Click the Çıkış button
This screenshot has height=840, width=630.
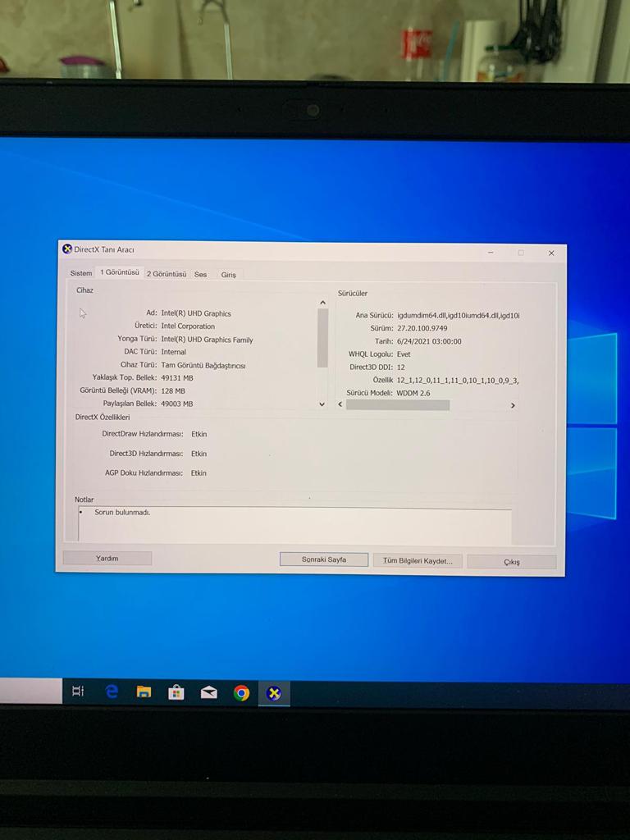(x=512, y=562)
